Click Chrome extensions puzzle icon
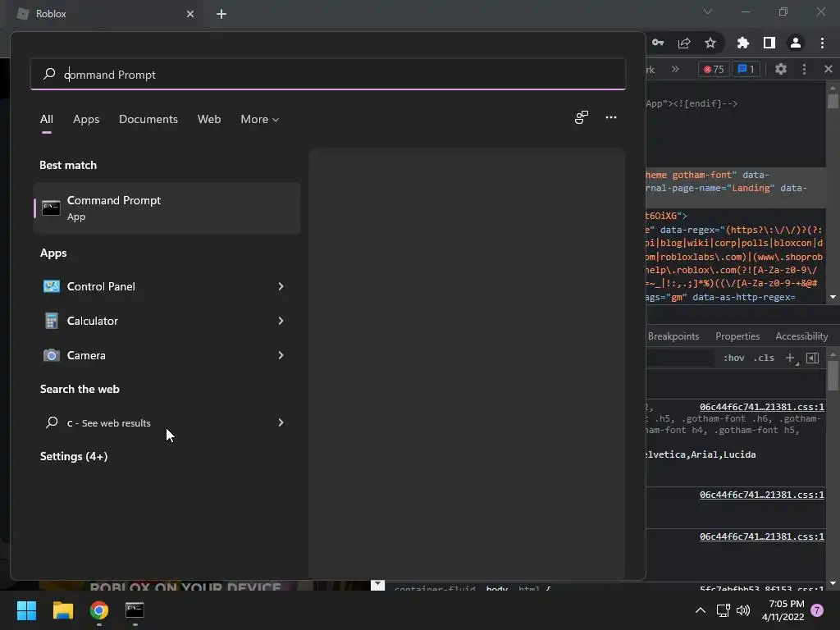Screen dimensions: 840x630 pos(742,43)
